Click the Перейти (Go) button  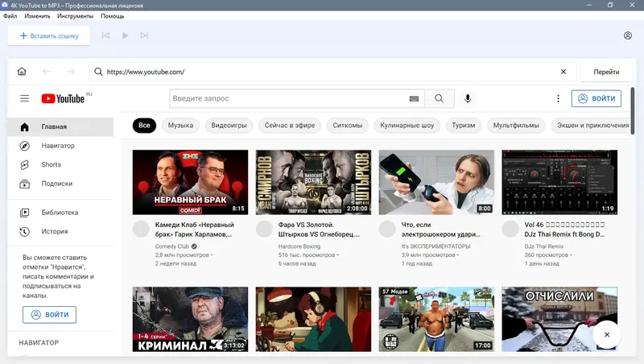[606, 72]
